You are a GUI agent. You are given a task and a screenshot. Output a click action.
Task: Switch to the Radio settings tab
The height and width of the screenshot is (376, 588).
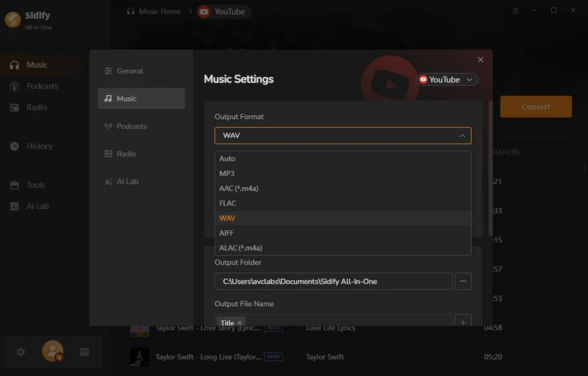tap(141, 154)
